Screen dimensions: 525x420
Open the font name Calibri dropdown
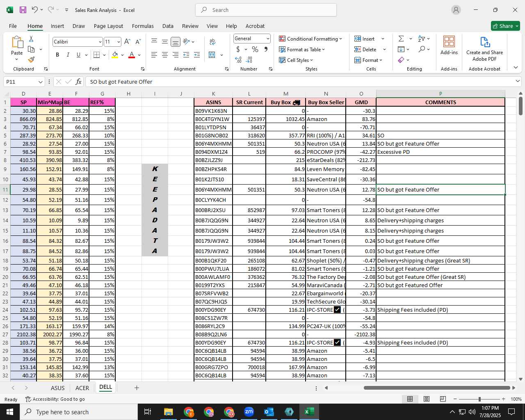click(100, 42)
